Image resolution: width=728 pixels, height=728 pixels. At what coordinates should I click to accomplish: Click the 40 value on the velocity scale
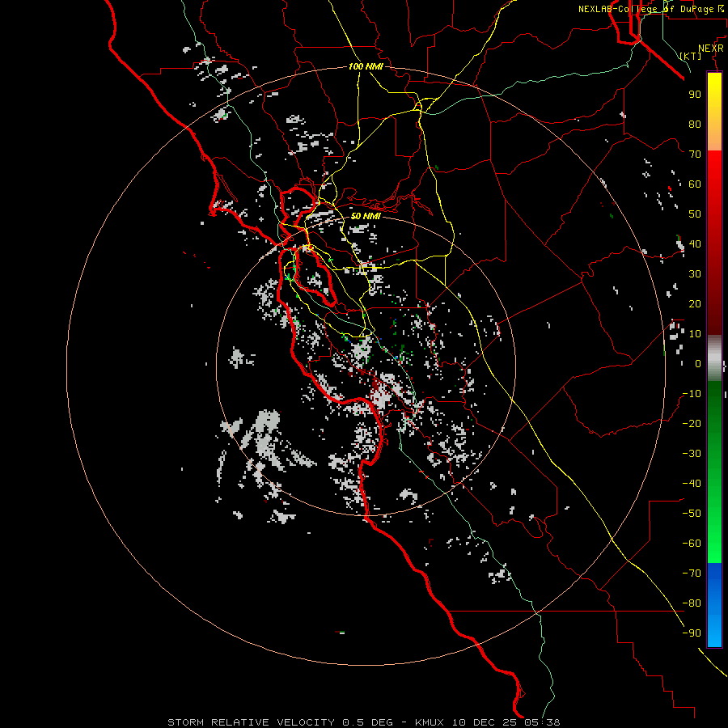[695, 243]
